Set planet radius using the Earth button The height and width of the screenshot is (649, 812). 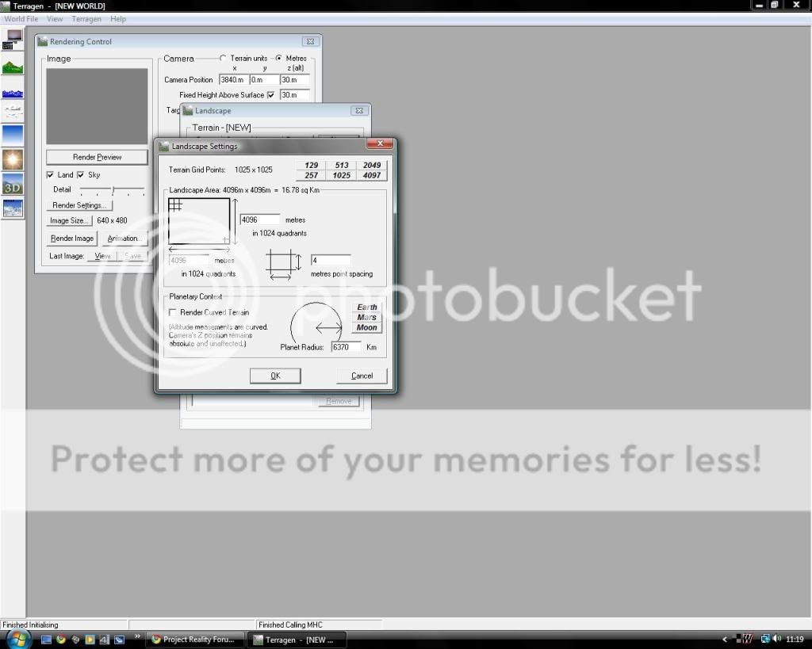pos(366,307)
